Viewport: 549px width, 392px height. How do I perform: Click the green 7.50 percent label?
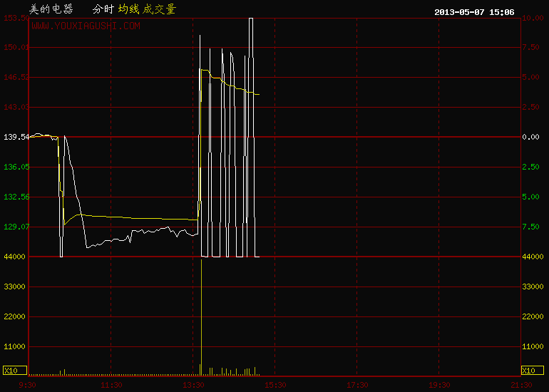[530, 227]
